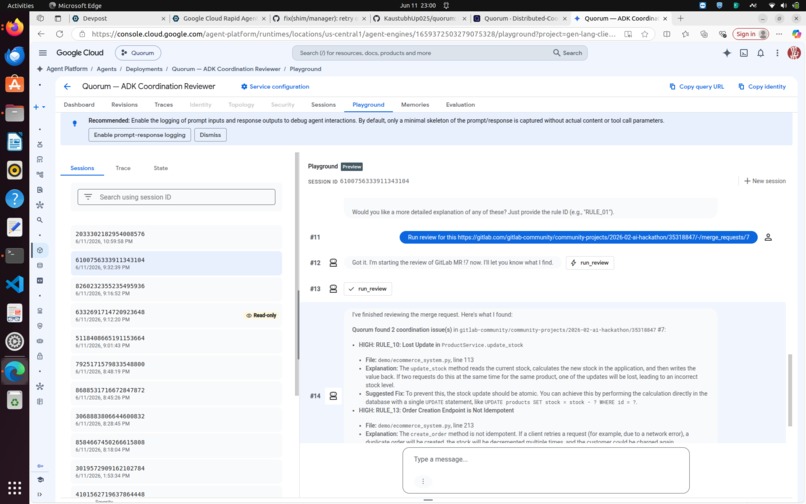Open Visual Studio Code from the dock
This screenshot has height=504, width=806.
point(14,284)
